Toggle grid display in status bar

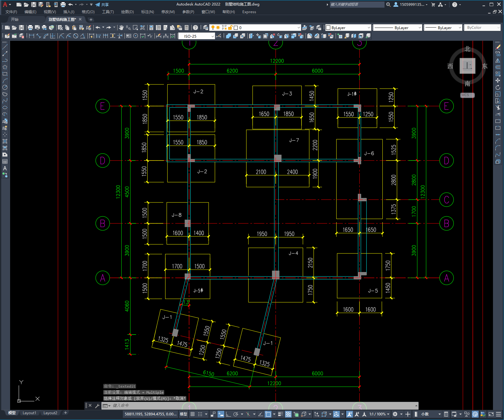click(193, 414)
